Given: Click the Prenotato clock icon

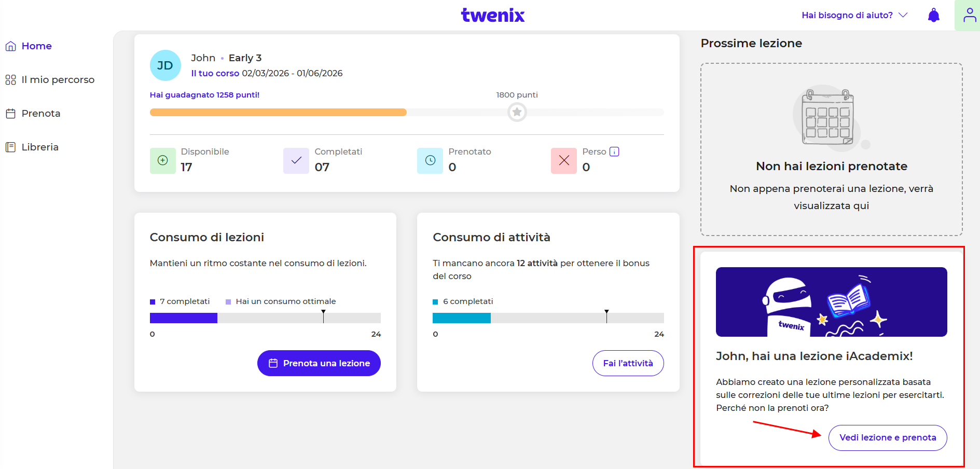Looking at the screenshot, I should (x=430, y=160).
